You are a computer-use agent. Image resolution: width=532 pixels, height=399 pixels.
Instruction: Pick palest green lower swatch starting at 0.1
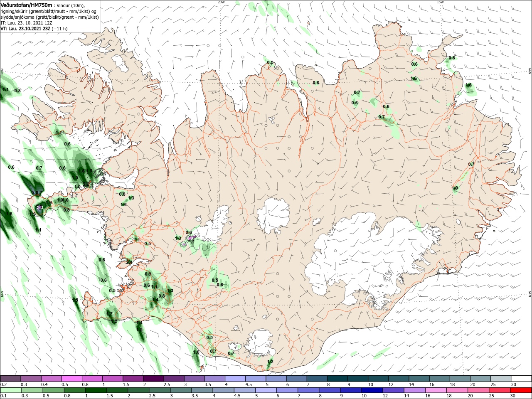click(11, 390)
